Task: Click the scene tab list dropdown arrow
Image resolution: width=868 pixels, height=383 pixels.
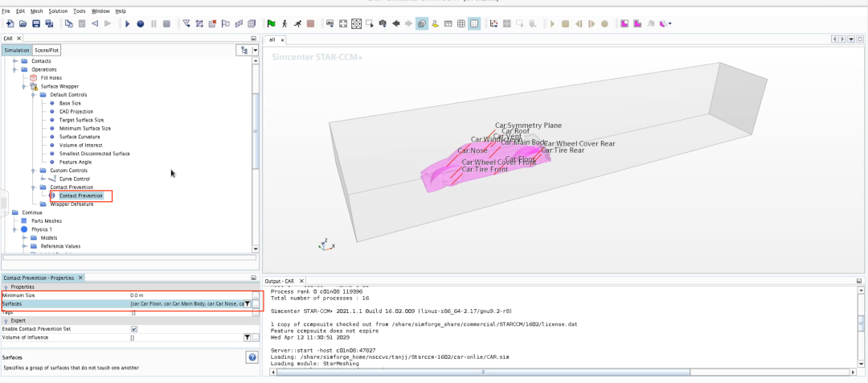Action: click(x=851, y=39)
